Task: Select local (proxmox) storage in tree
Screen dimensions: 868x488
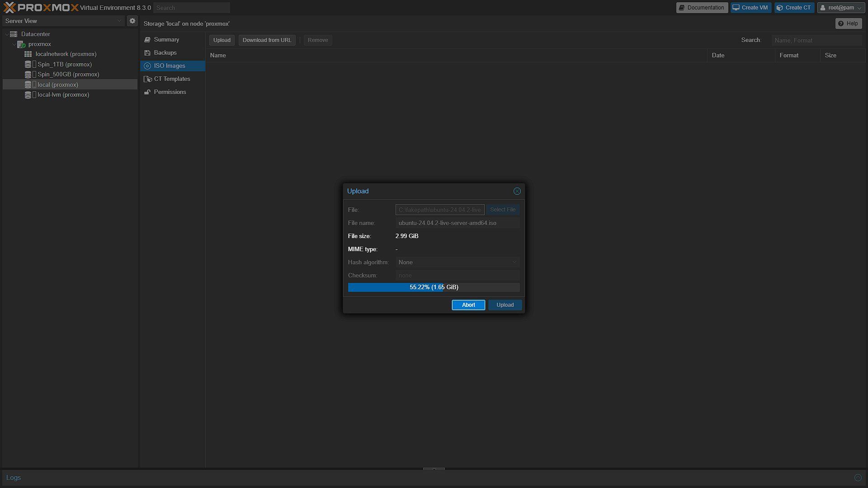Action: 70,84
